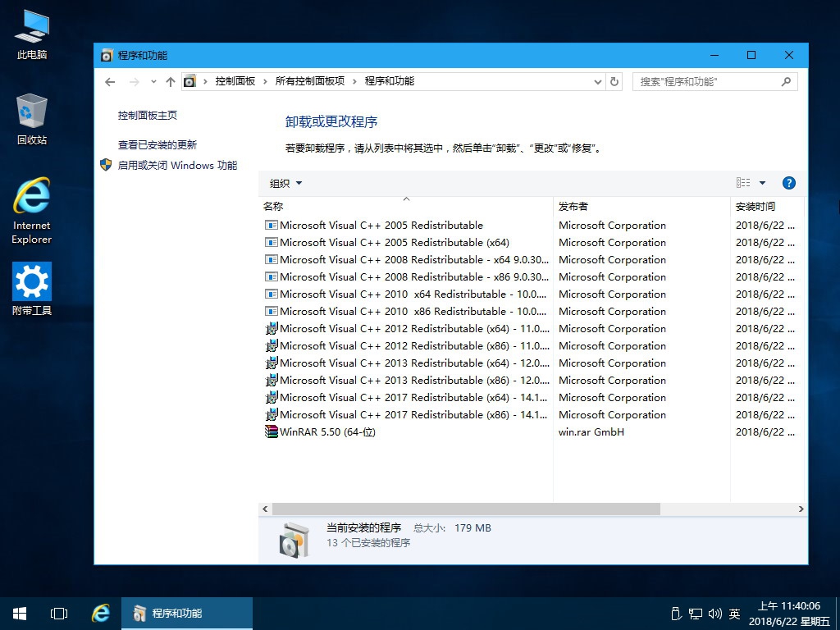
Task: Select Visual C++ 2012 (x64) installer icon
Action: [271, 328]
